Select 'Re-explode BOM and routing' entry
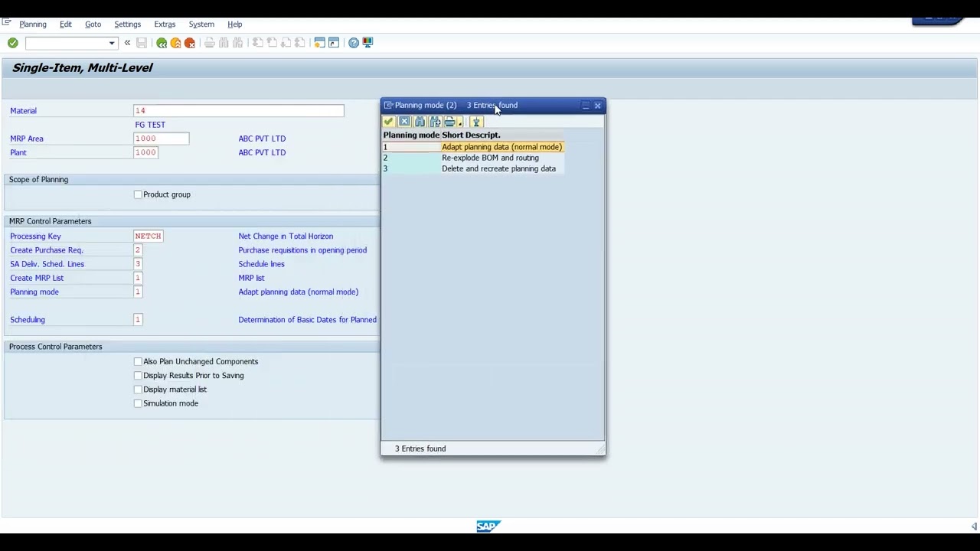 [490, 158]
